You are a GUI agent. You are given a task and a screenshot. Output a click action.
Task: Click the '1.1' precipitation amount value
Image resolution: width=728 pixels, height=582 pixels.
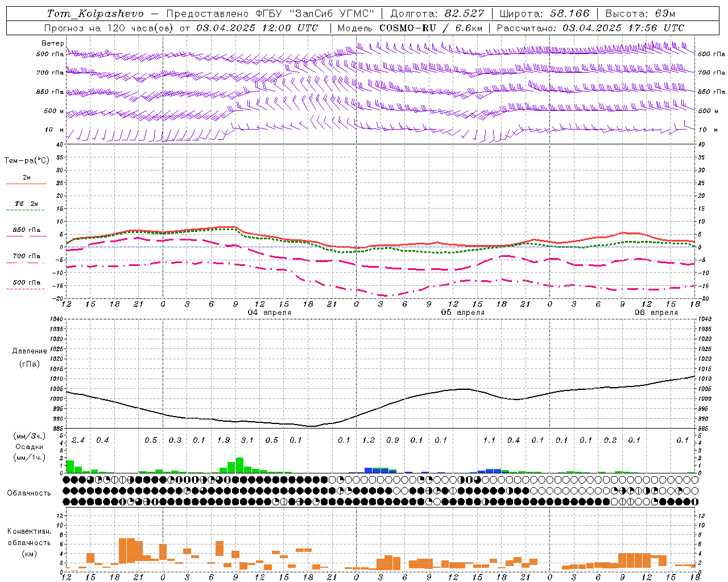click(x=489, y=440)
